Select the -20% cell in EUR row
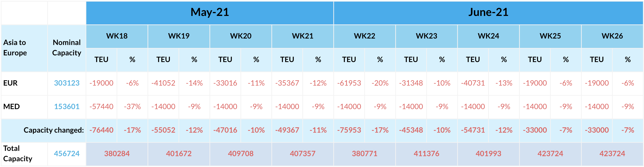The height and width of the screenshot is (167, 644). (x=380, y=83)
